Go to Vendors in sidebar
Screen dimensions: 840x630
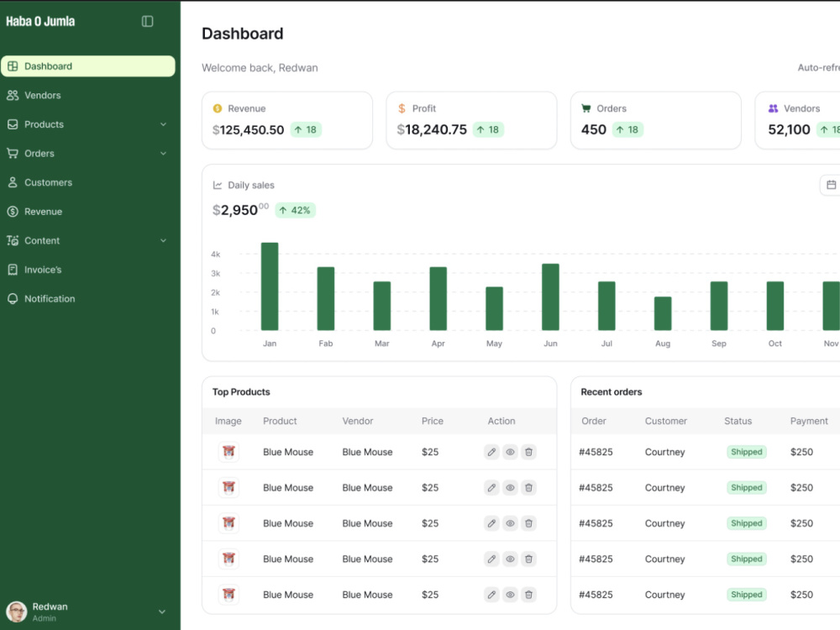tap(88, 96)
